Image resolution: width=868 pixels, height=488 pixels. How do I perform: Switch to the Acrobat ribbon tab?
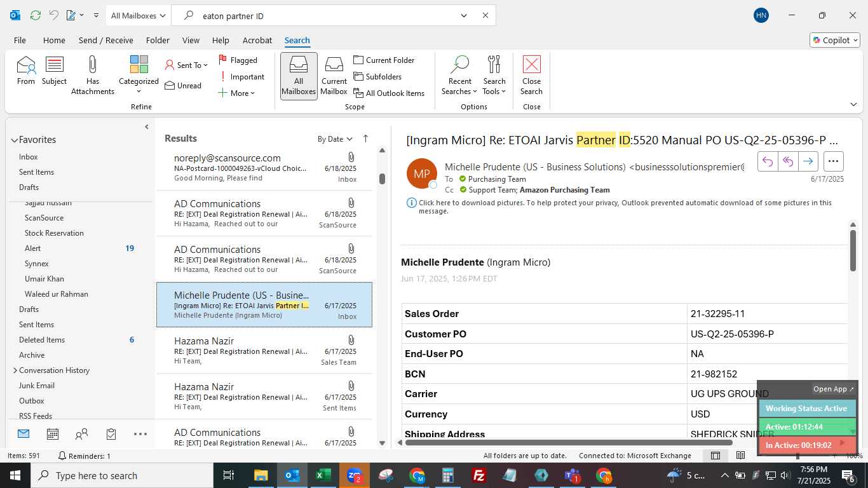pos(257,40)
